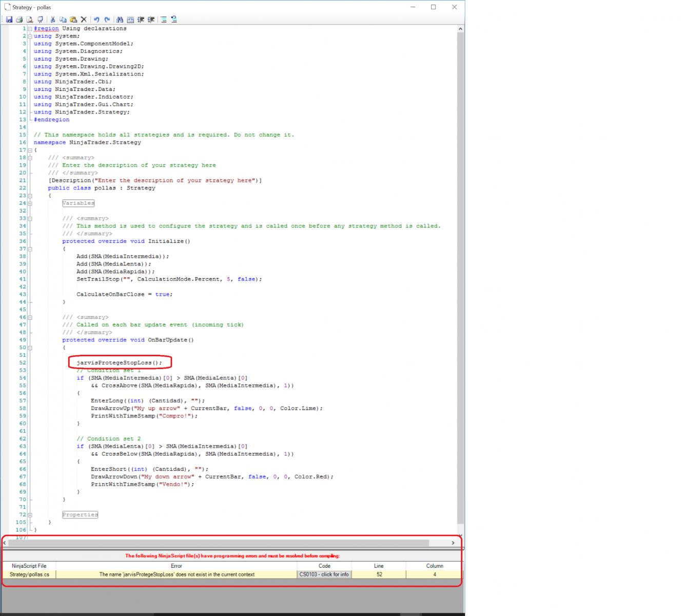Collapse the strategy description summary comment

tap(30, 158)
